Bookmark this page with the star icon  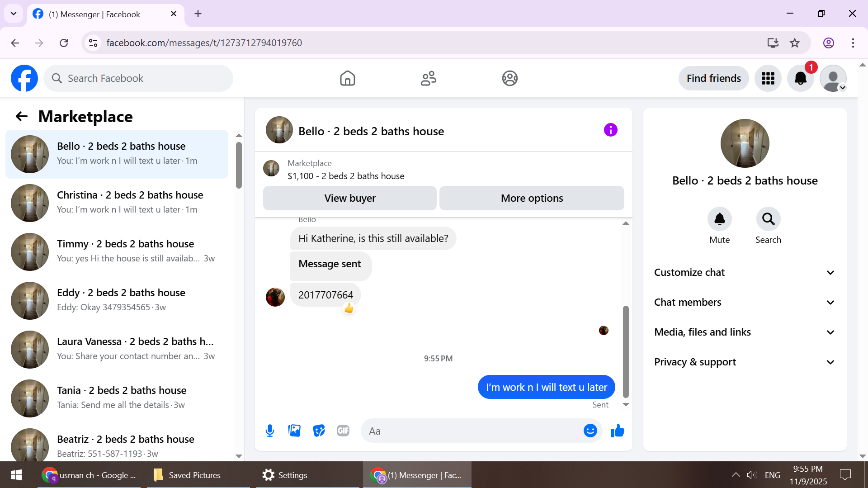(795, 43)
